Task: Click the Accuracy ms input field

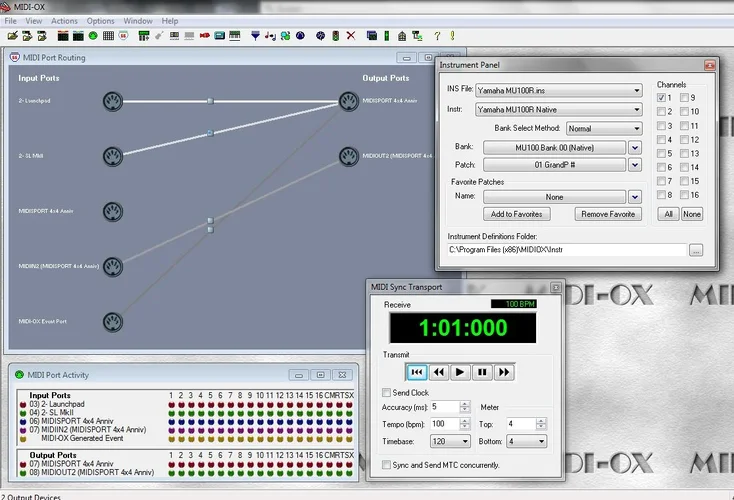Action: tap(445, 406)
